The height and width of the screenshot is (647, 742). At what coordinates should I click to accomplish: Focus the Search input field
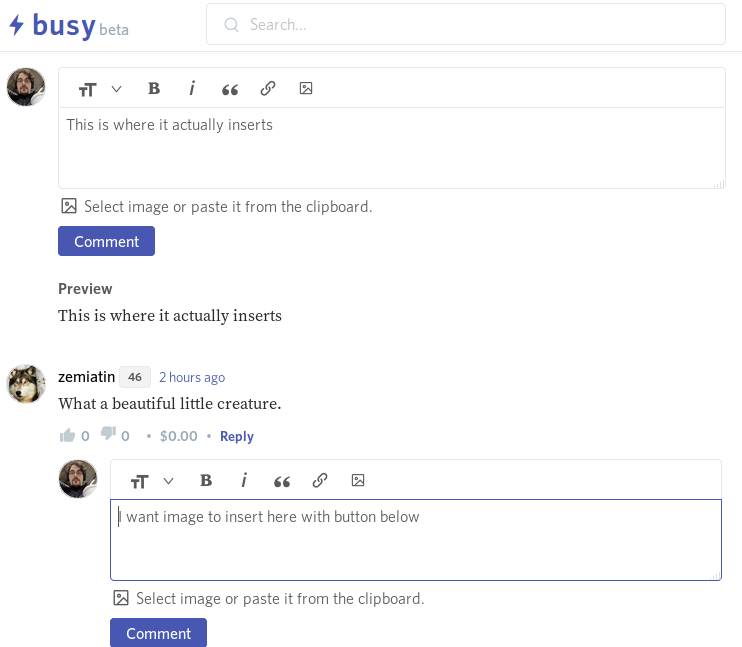[x=466, y=24]
